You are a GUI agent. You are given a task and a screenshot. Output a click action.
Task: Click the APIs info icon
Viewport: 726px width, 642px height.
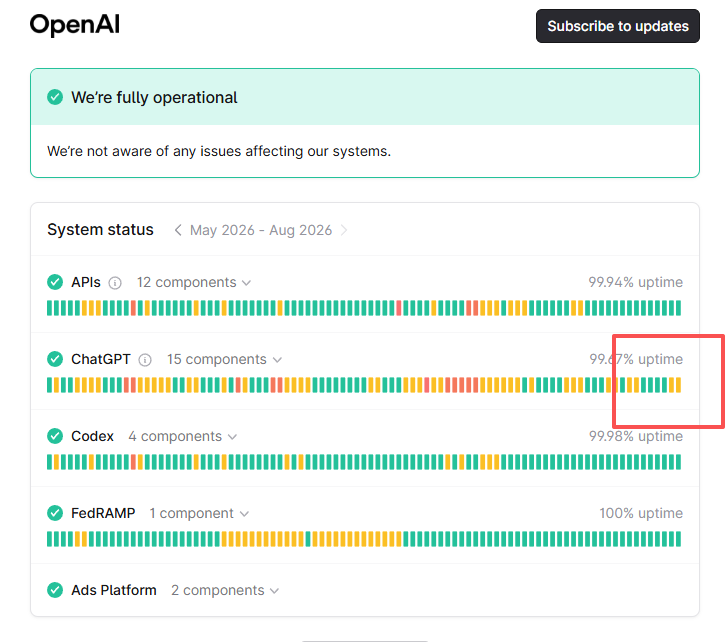tap(115, 283)
